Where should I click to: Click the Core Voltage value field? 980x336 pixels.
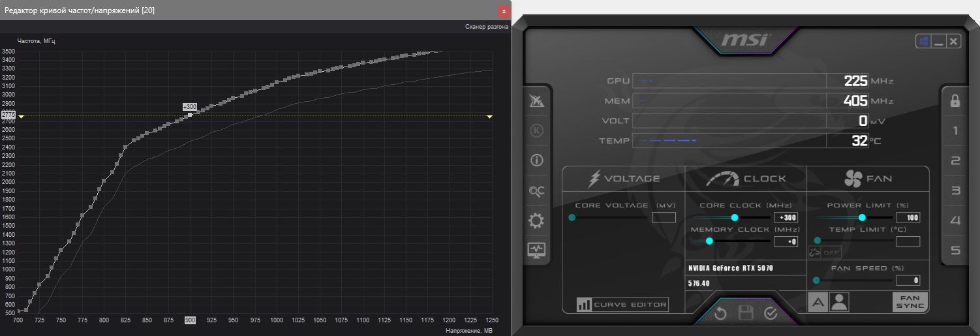point(664,218)
